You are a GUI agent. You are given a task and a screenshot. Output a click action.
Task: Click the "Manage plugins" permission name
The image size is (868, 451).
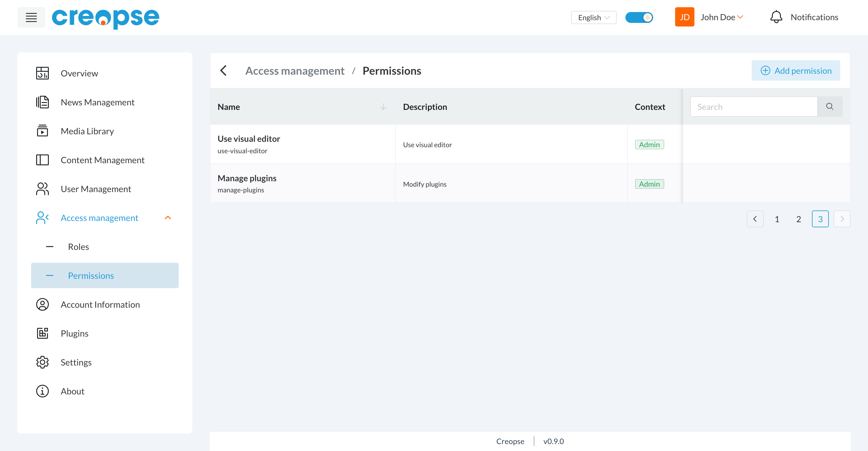(x=247, y=178)
